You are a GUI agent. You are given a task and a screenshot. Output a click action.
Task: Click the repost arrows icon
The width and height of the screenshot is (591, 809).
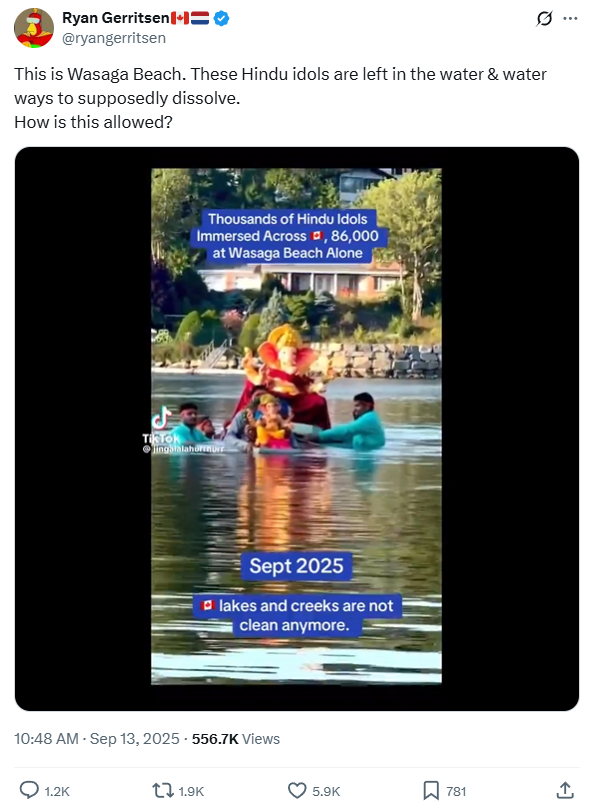pos(163,790)
